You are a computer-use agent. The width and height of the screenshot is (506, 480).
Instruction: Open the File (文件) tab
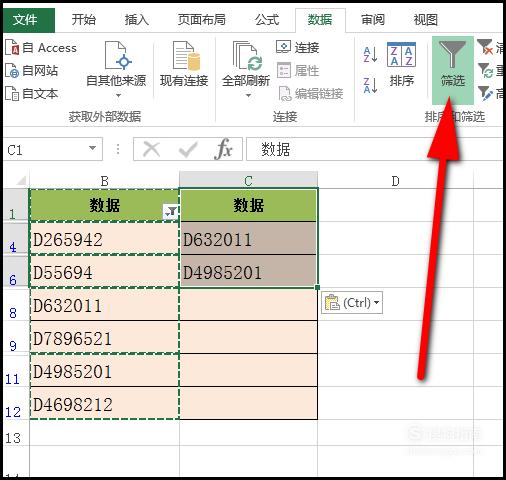29,20
